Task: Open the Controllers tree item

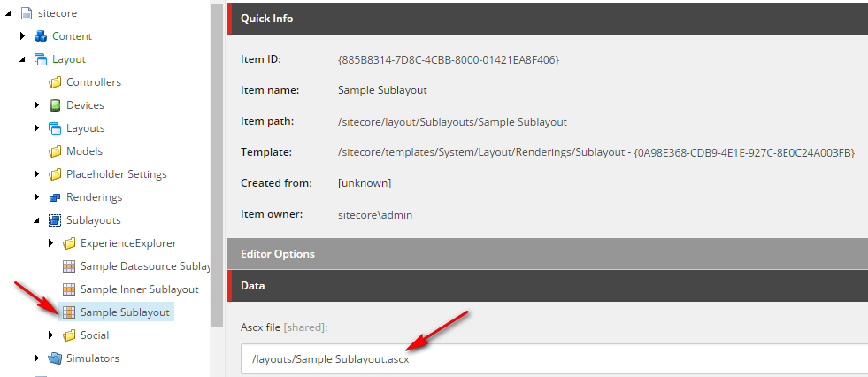Action: pos(94,82)
